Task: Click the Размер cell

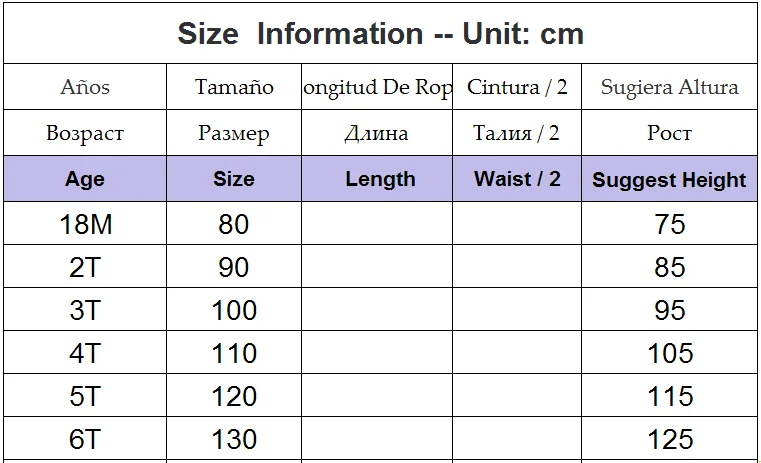Action: 233,132
